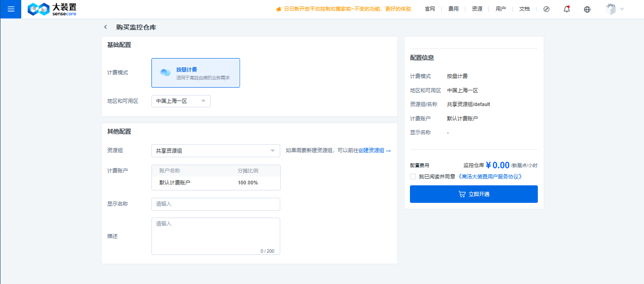Go to the 文档 menu item
This screenshot has height=284, width=644.
click(x=524, y=9)
